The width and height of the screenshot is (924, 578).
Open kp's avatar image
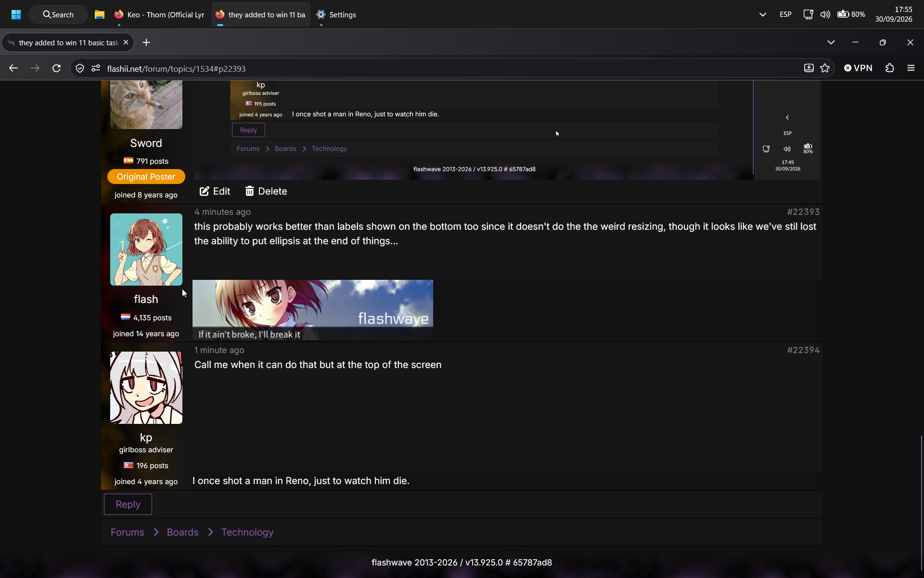tap(146, 388)
